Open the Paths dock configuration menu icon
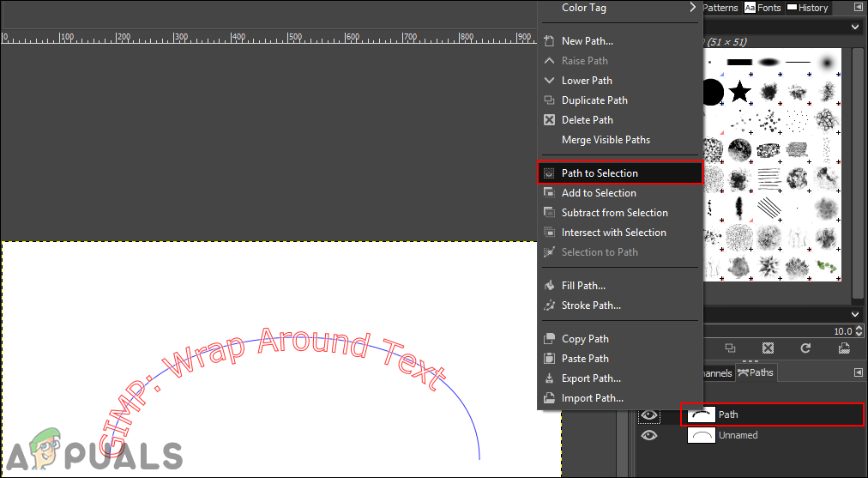This screenshot has width=868, height=478. pos(859,372)
